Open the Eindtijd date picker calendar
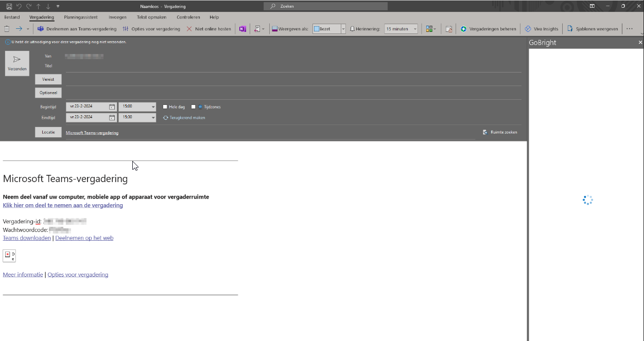644x341 pixels. tap(112, 118)
